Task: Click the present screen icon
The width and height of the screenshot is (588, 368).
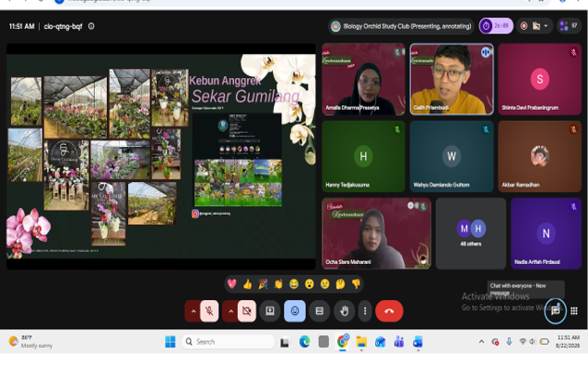Action: tap(270, 310)
